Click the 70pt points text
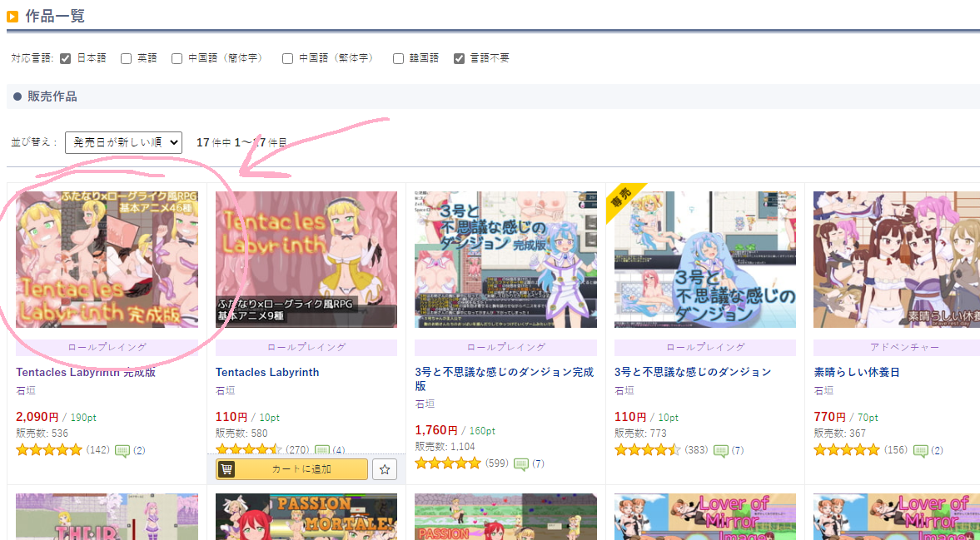This screenshot has width=980, height=540. coord(868,418)
